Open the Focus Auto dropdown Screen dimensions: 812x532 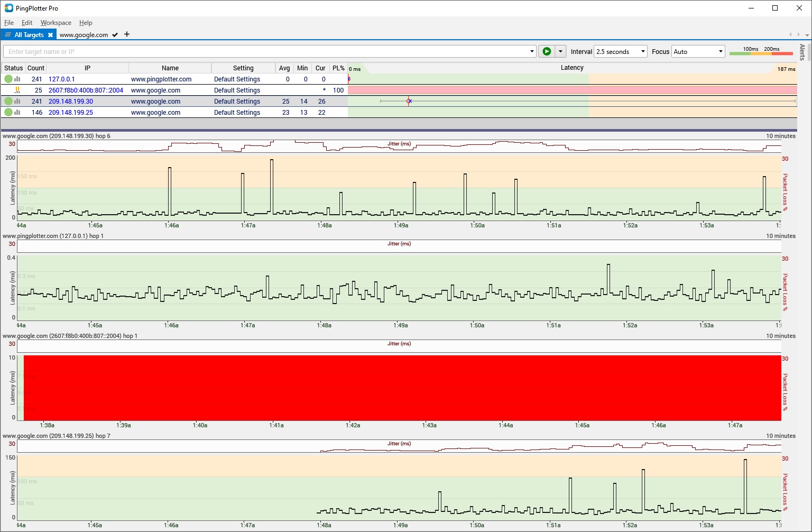pos(698,51)
